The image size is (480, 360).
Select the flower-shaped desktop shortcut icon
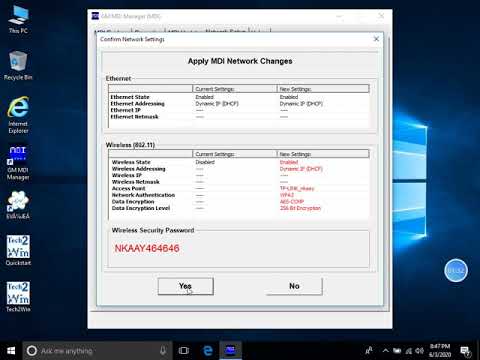click(x=18, y=205)
